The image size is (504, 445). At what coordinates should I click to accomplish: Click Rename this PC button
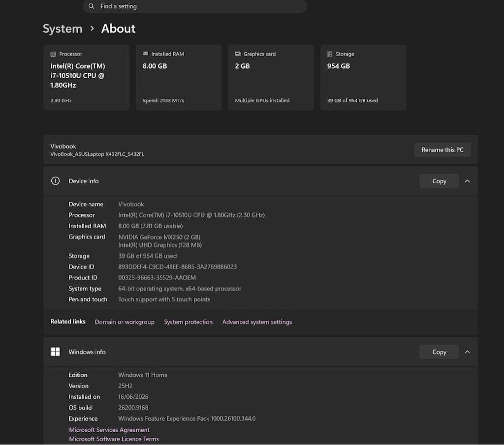[x=442, y=150]
